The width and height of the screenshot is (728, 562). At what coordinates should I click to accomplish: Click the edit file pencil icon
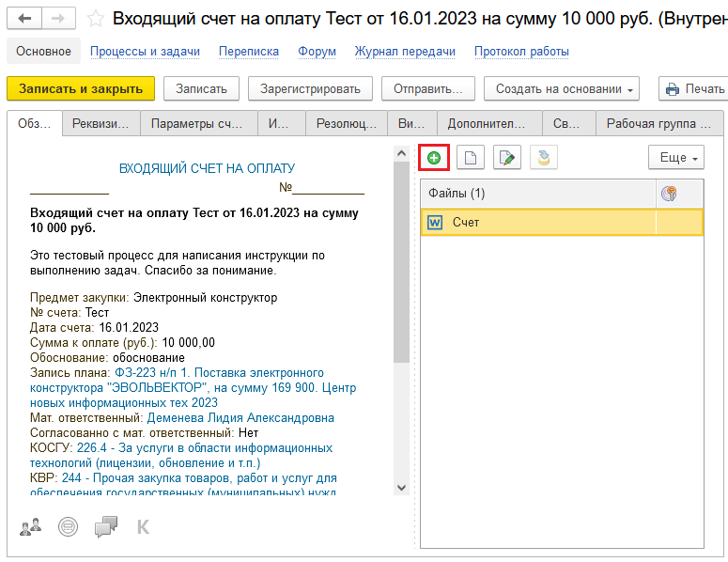point(507,158)
